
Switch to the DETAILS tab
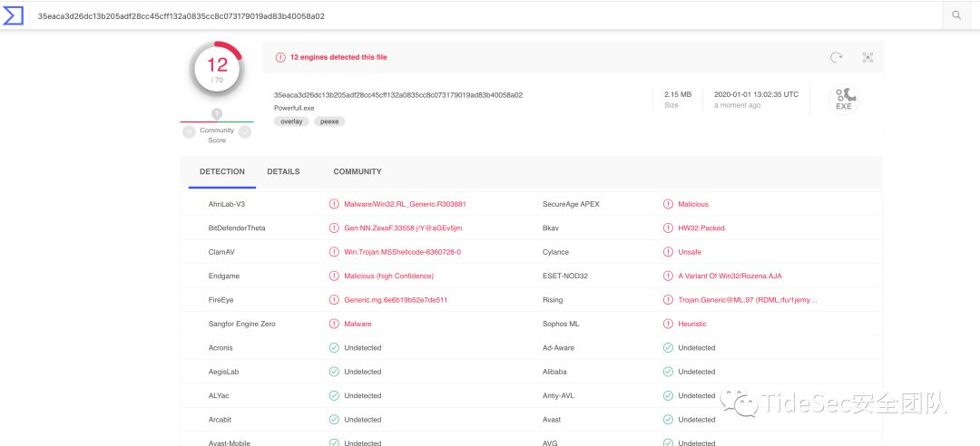click(x=283, y=171)
